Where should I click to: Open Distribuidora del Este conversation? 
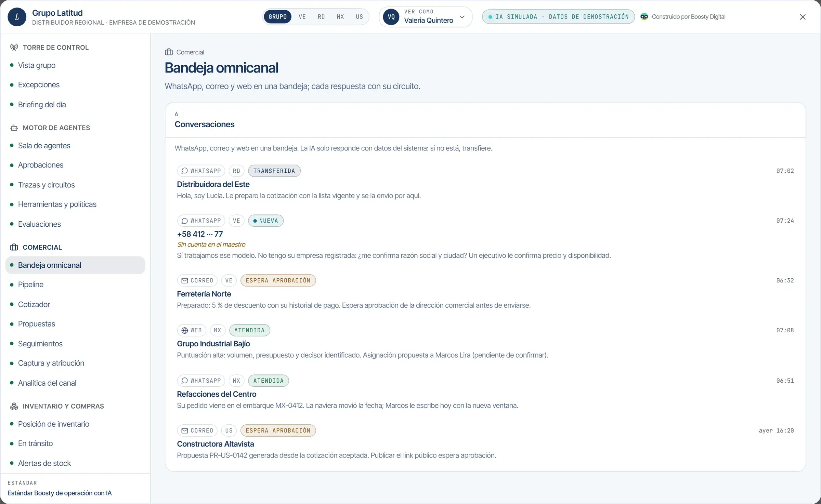click(x=485, y=183)
